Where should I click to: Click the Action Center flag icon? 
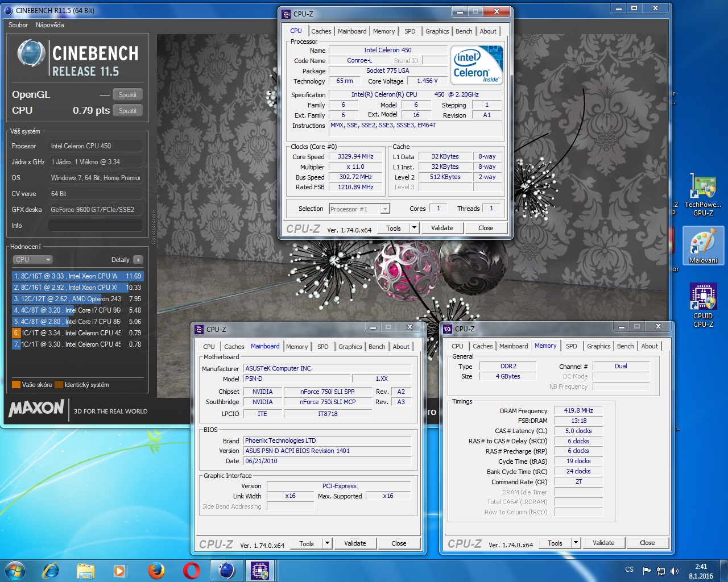647,571
